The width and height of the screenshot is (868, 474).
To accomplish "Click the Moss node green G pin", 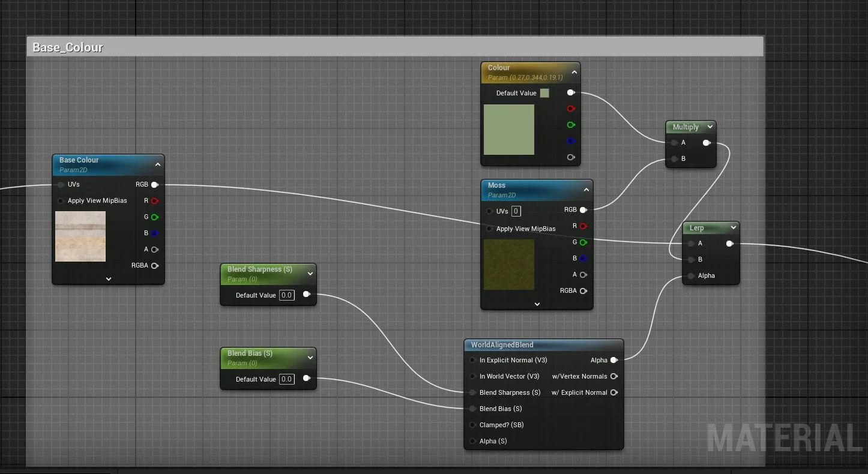I will pyautogui.click(x=583, y=242).
